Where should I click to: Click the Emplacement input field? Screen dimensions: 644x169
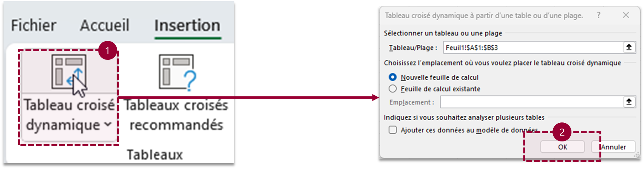[531, 102]
